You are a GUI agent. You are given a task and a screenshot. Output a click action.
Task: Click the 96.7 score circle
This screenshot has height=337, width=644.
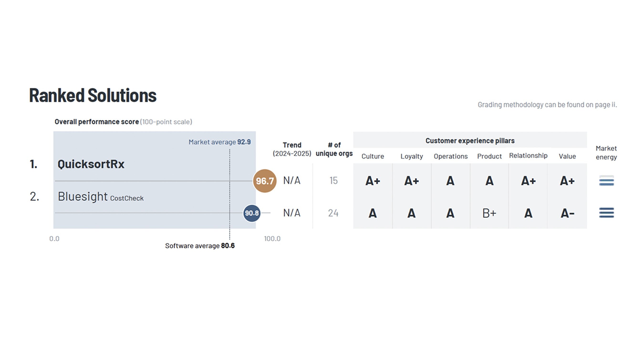265,181
